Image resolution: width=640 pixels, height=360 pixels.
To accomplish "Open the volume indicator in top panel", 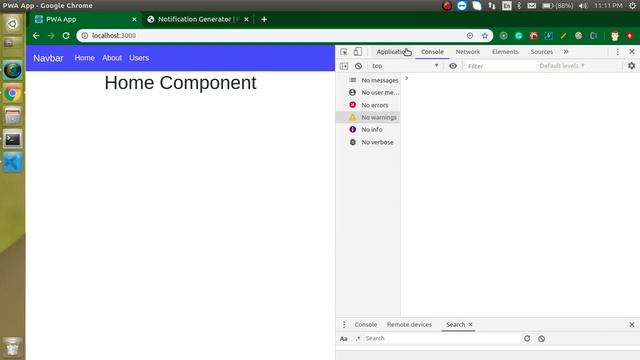I will (583, 6).
